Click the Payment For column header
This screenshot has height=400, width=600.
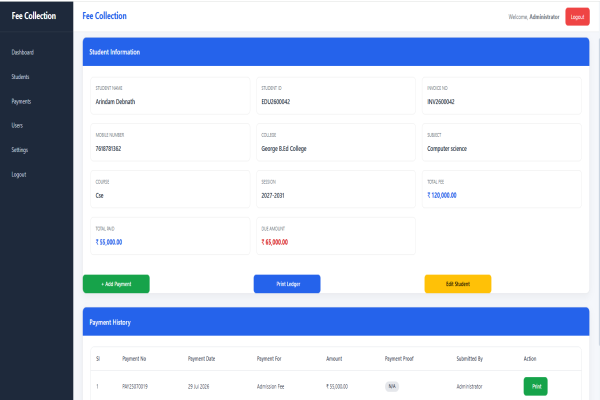pos(269,359)
